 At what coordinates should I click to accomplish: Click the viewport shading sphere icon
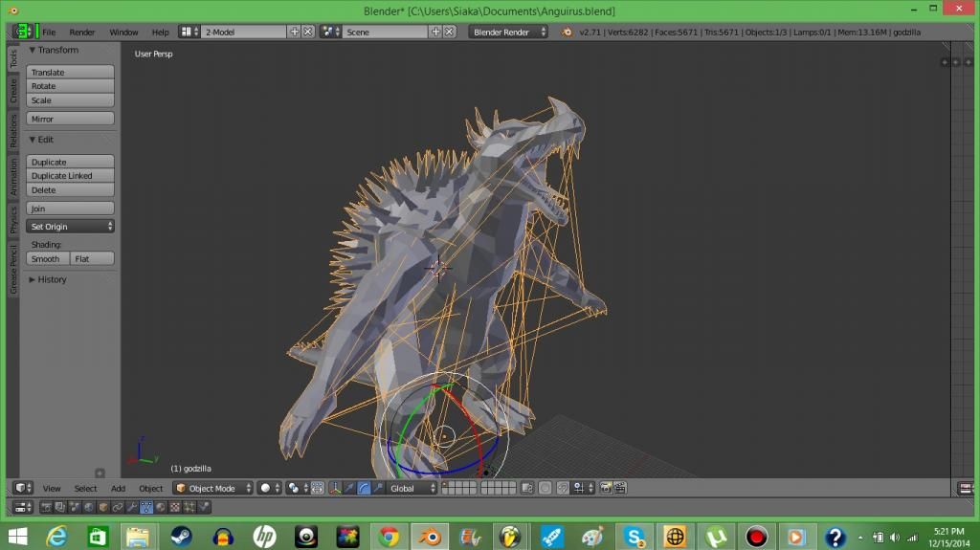click(265, 488)
